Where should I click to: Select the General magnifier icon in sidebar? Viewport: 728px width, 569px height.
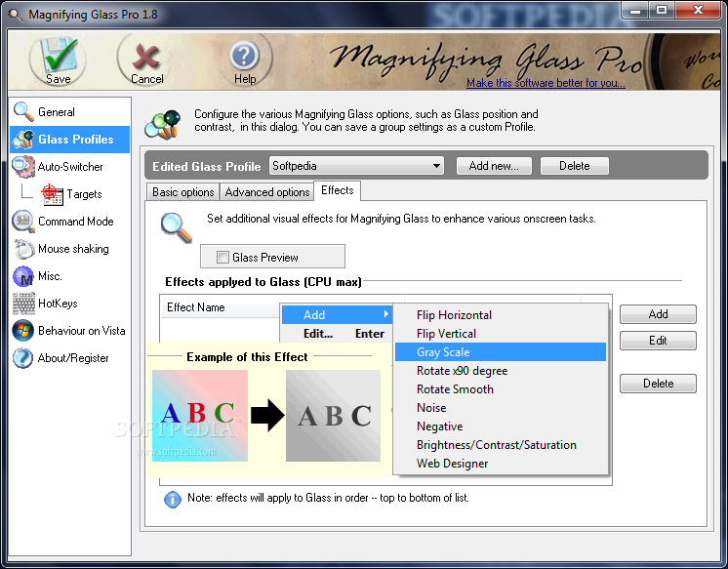coord(23,111)
